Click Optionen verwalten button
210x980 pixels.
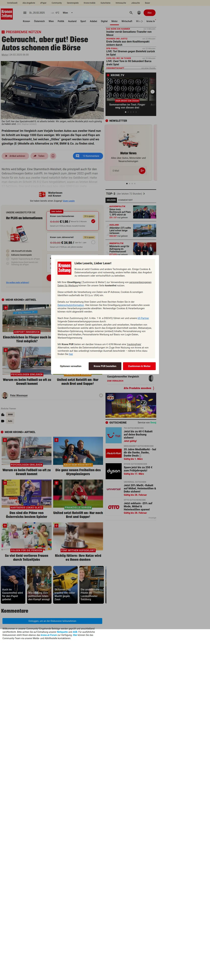70,366
